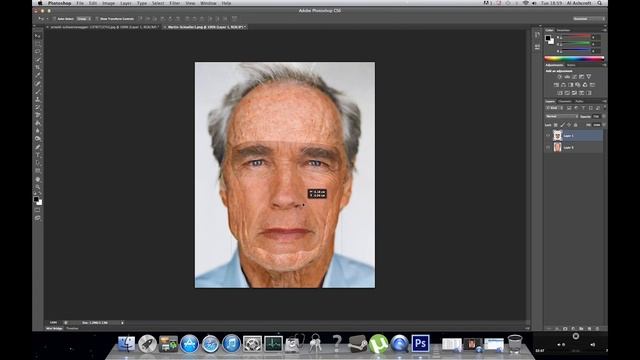Hide Layer 1 with its eye icon
The height and width of the screenshot is (360, 640).
[x=548, y=135]
